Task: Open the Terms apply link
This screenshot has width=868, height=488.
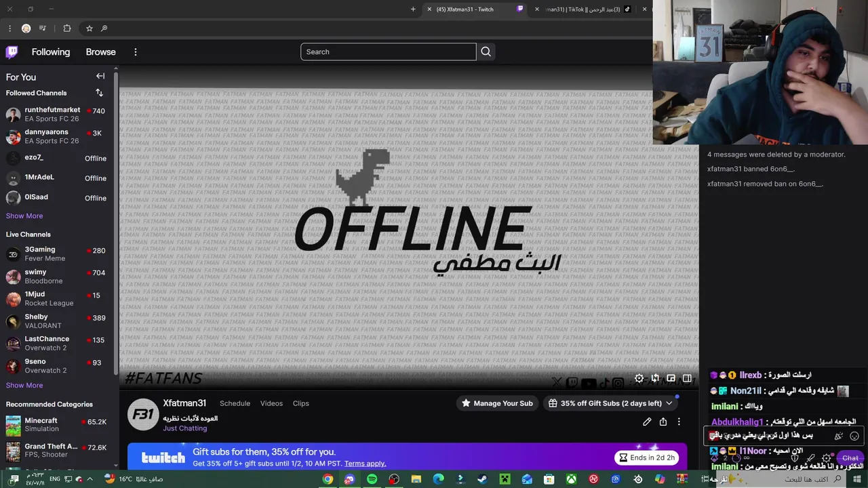Action: pos(365,464)
